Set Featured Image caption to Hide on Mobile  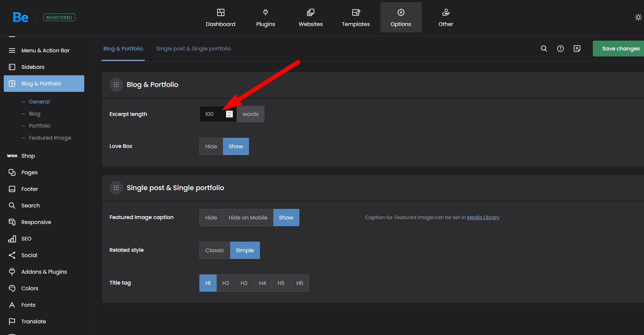pos(248,218)
